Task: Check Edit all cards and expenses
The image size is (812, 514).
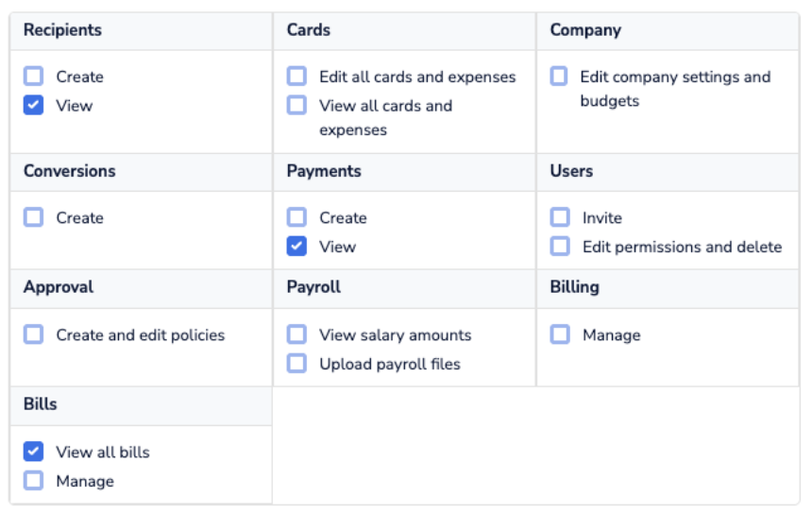Action: pyautogui.click(x=297, y=77)
